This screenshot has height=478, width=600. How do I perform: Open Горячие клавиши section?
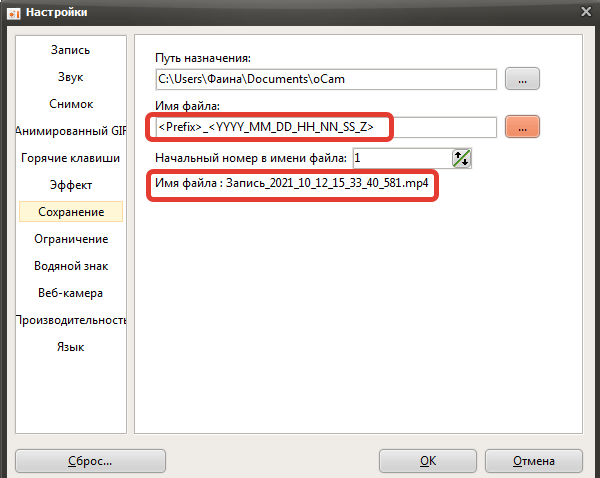(70, 158)
